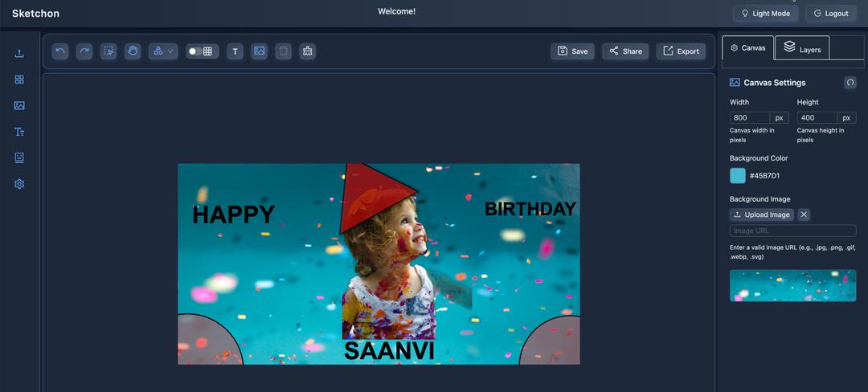Image resolution: width=868 pixels, height=392 pixels.
Task: Click the undo arrow icon
Action: click(60, 51)
